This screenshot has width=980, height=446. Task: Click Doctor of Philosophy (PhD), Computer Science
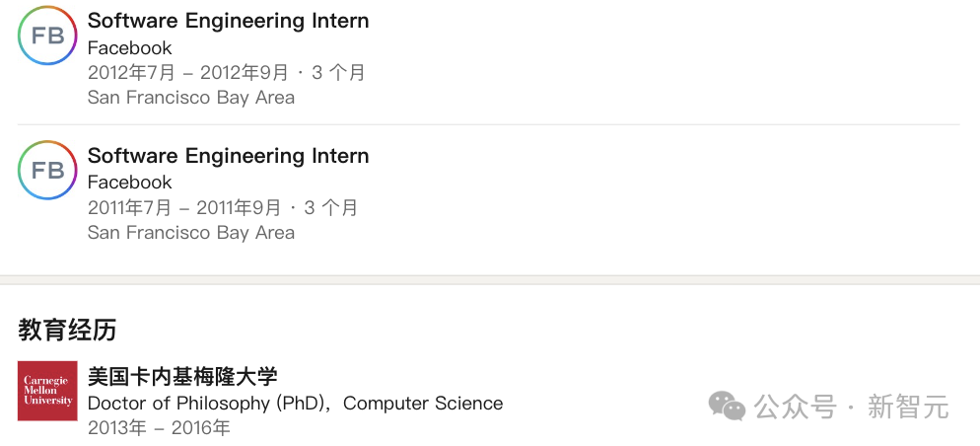click(x=295, y=403)
